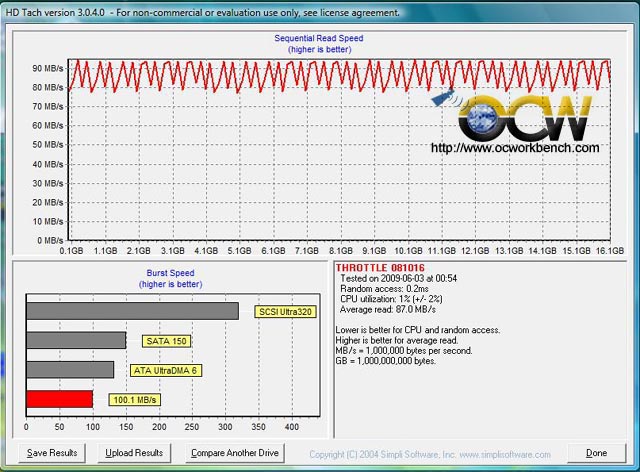
Task: Click the Save Results button
Action: (52, 453)
